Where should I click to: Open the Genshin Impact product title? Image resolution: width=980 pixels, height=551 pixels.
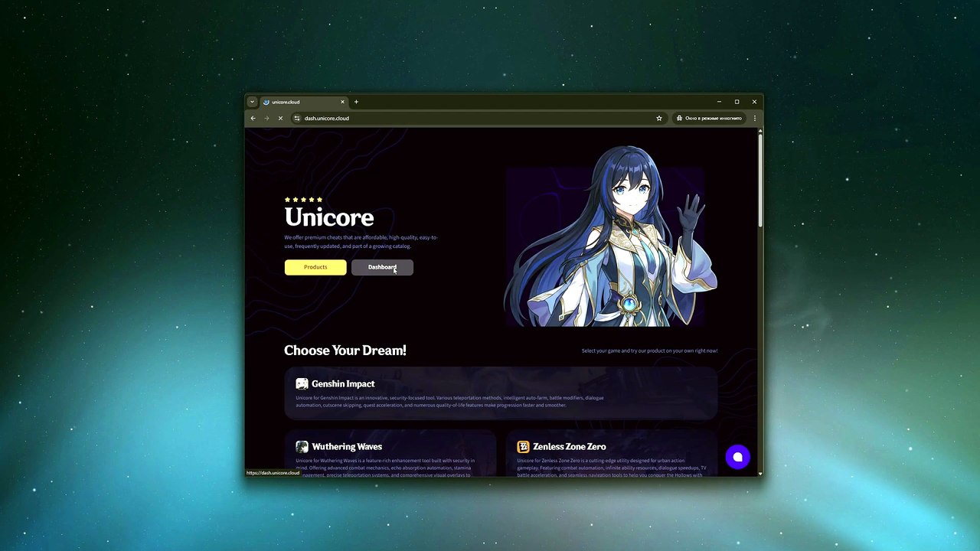(343, 383)
